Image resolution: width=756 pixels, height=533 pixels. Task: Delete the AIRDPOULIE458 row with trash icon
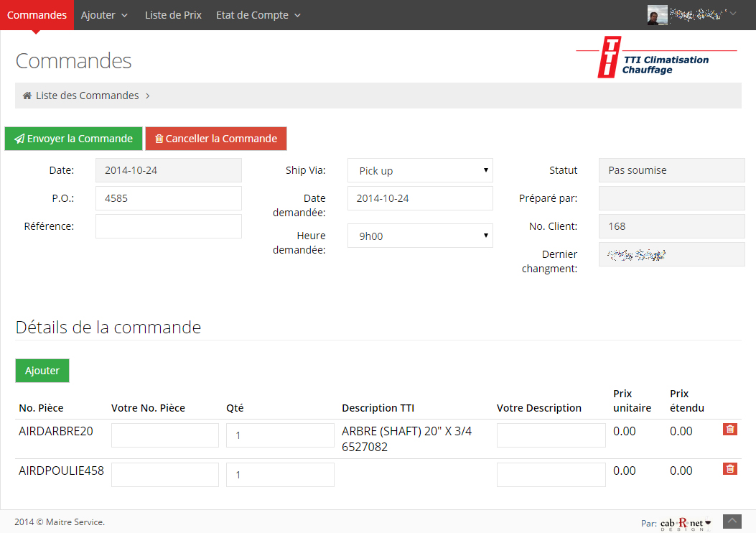pyautogui.click(x=729, y=469)
